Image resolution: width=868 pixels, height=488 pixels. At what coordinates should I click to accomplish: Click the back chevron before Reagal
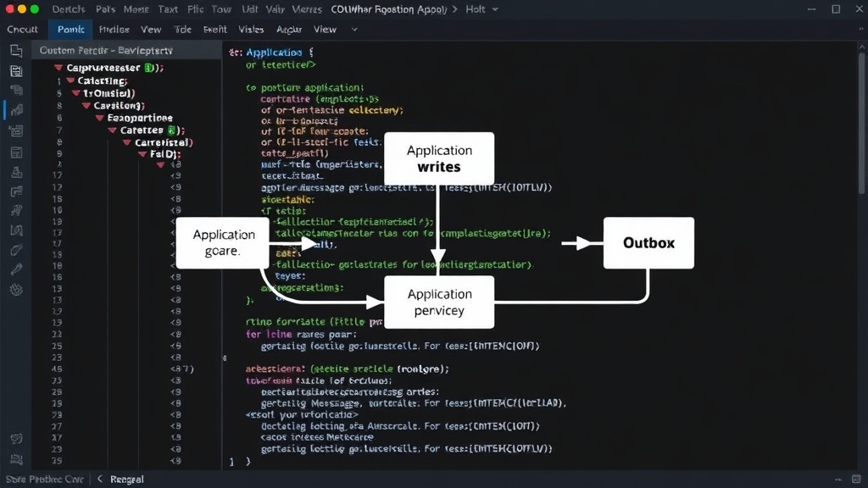pyautogui.click(x=100, y=480)
